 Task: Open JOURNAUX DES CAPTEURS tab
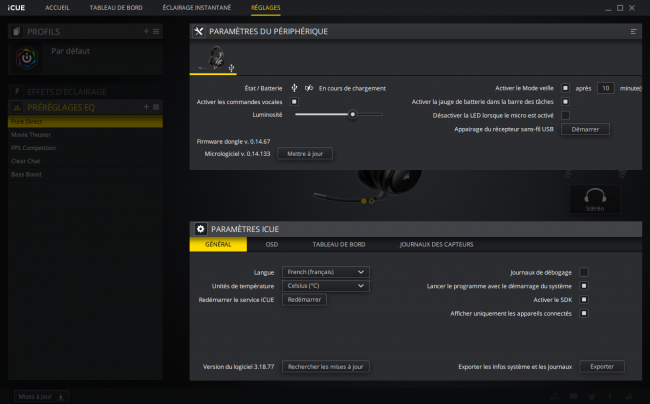pyautogui.click(x=436, y=244)
